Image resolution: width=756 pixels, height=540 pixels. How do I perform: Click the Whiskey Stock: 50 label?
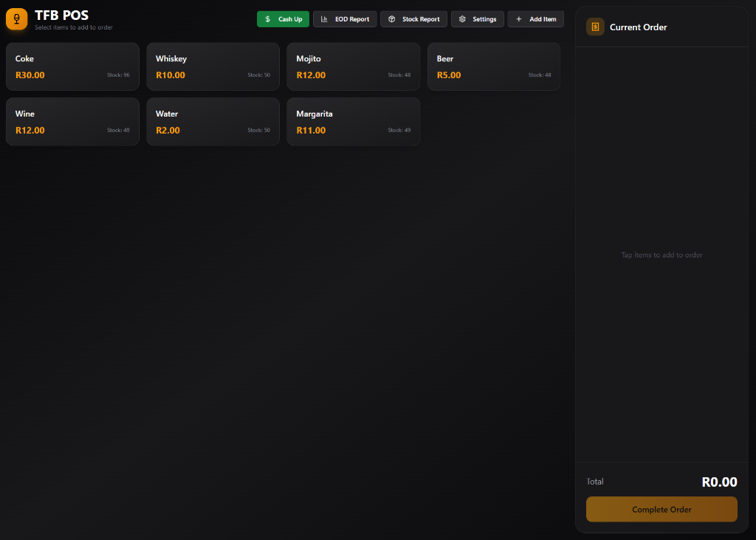(259, 75)
